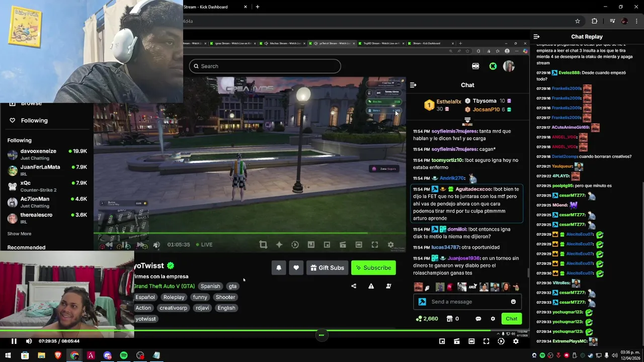Open Microsoft Store from the taskbar
This screenshot has height=362, width=644.
pyautogui.click(x=25, y=356)
